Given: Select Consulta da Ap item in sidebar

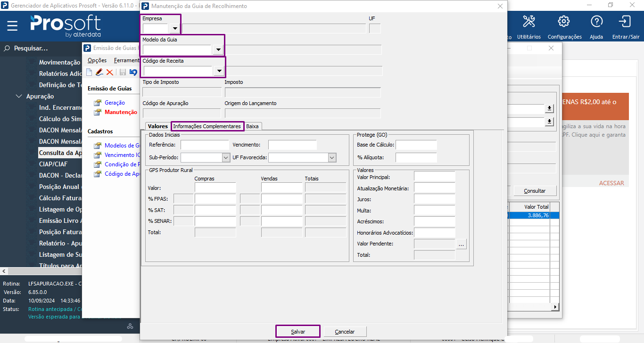Looking at the screenshot, I should [x=61, y=153].
